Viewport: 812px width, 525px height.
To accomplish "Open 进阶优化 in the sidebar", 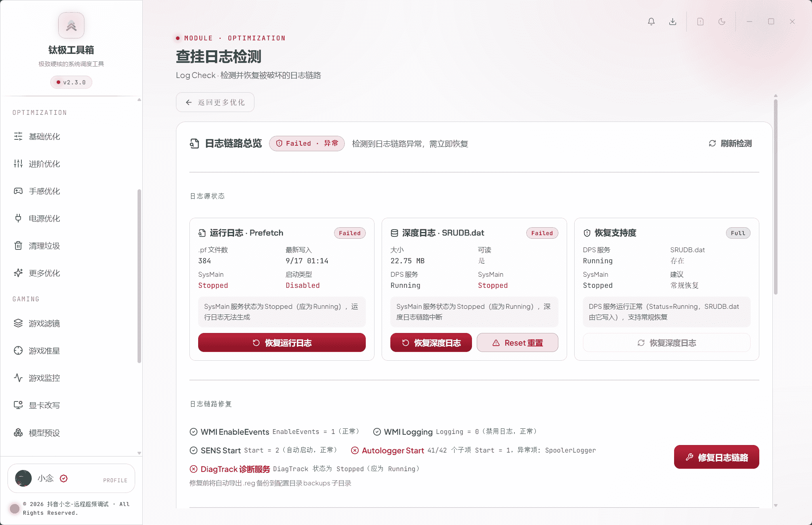I will pos(71,164).
